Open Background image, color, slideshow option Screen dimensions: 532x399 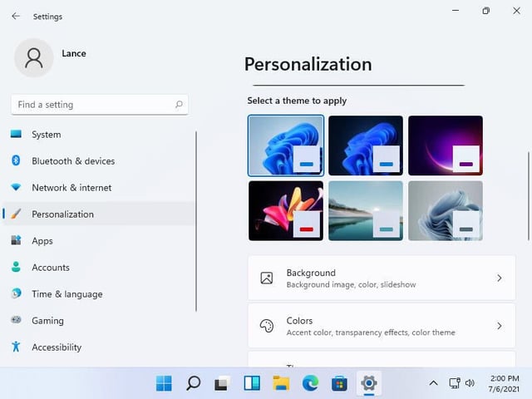click(382, 278)
